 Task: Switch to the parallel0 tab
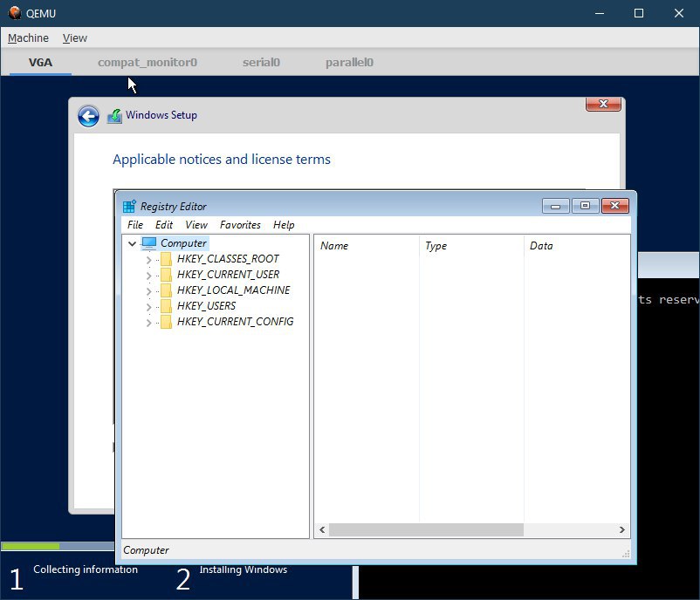[x=349, y=62]
